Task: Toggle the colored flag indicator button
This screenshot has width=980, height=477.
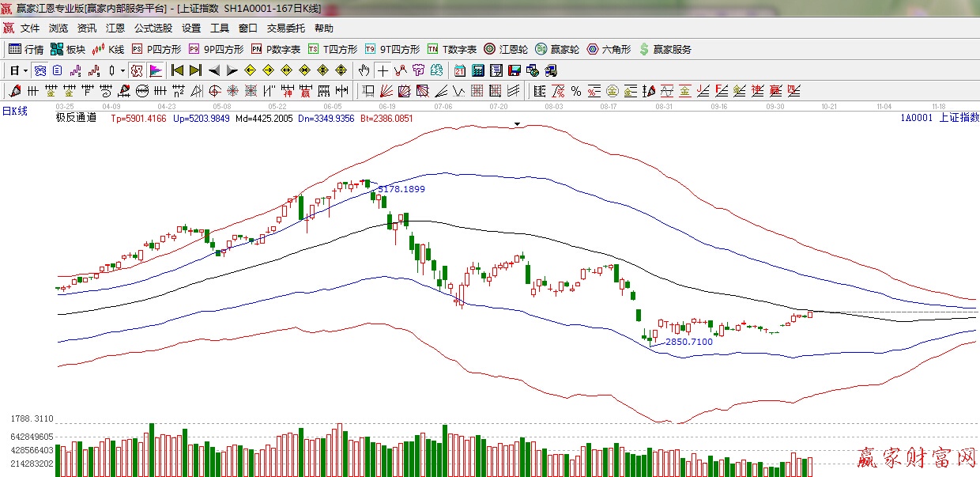Action: [x=155, y=70]
